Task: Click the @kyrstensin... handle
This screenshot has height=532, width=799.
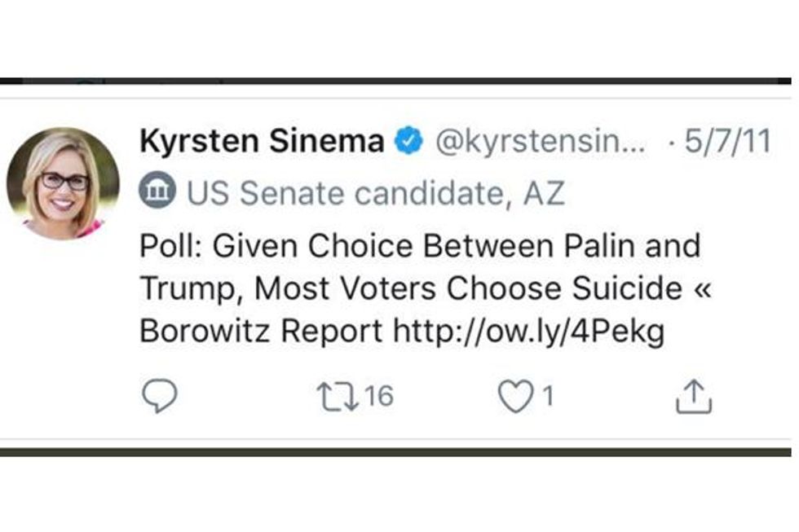Action: point(541,143)
